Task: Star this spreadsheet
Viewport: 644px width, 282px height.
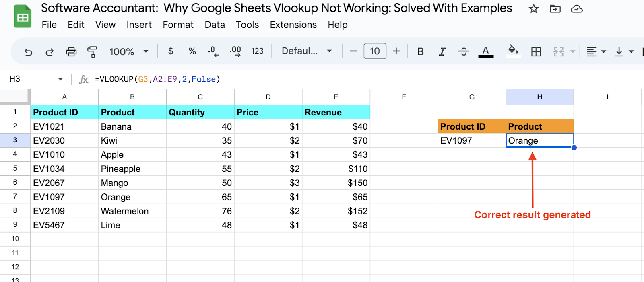Action: click(534, 9)
